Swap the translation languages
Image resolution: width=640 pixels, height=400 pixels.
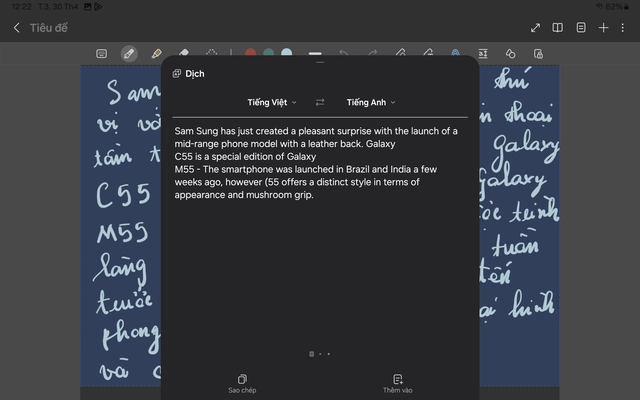pos(320,102)
